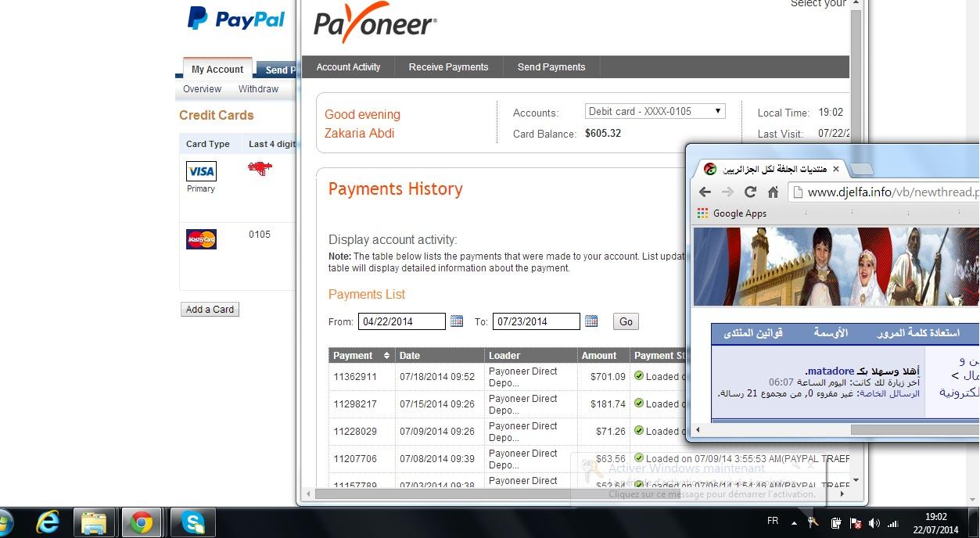The image size is (980, 538).
Task: Click the MasterCard icon in PayPal
Action: pyautogui.click(x=201, y=239)
